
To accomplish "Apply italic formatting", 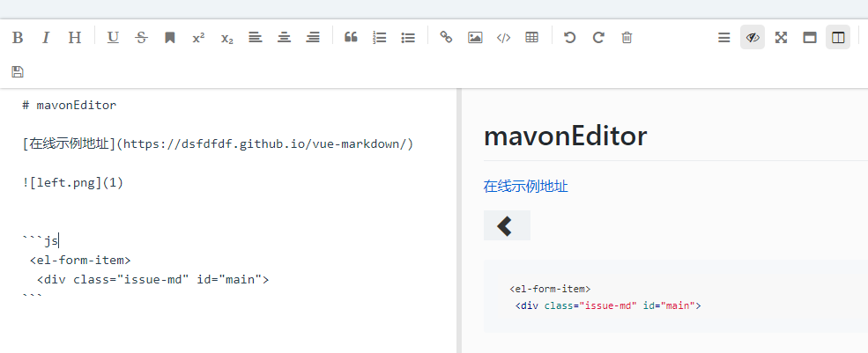I will 46,38.
